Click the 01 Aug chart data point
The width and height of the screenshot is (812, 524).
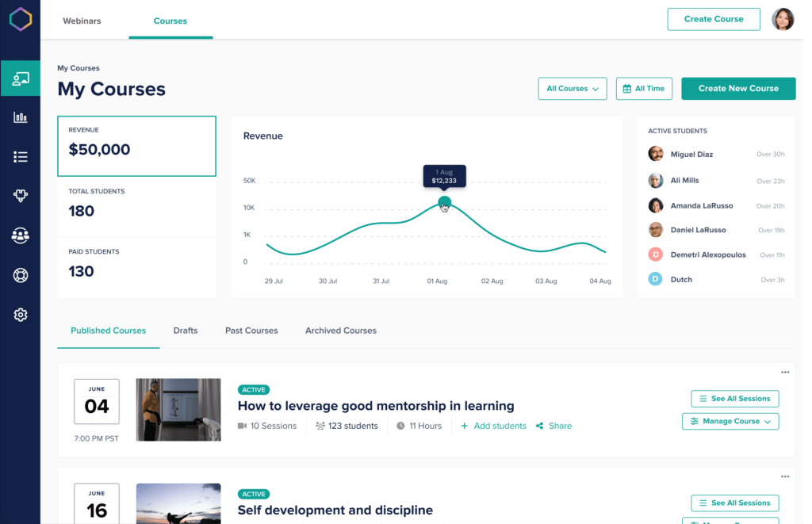tap(444, 203)
